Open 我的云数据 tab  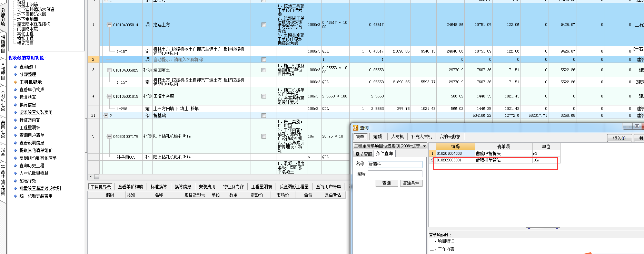[450, 137]
